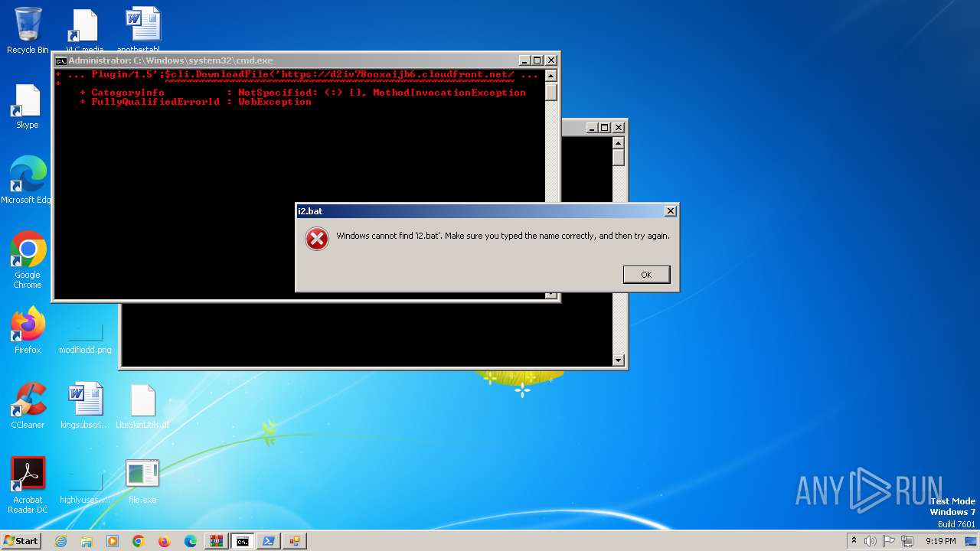Click the cloudfront.net URL text
The image size is (980, 551).
pos(398,75)
